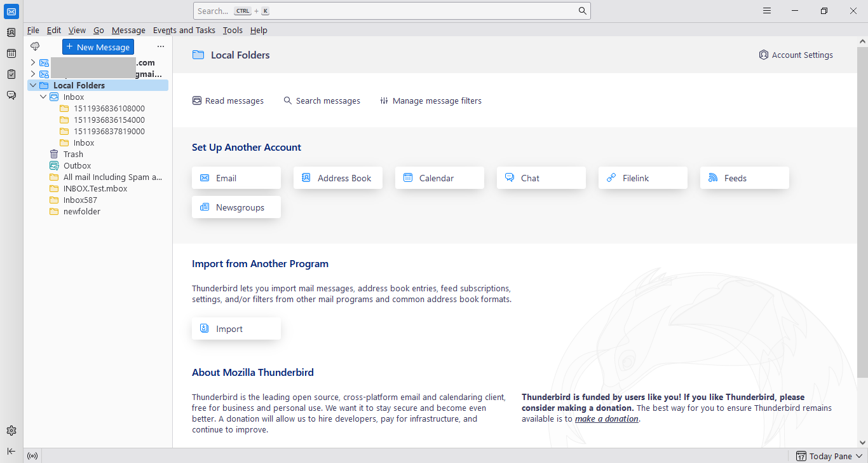Open the Mail space icon
The image size is (868, 463).
[x=11, y=11]
